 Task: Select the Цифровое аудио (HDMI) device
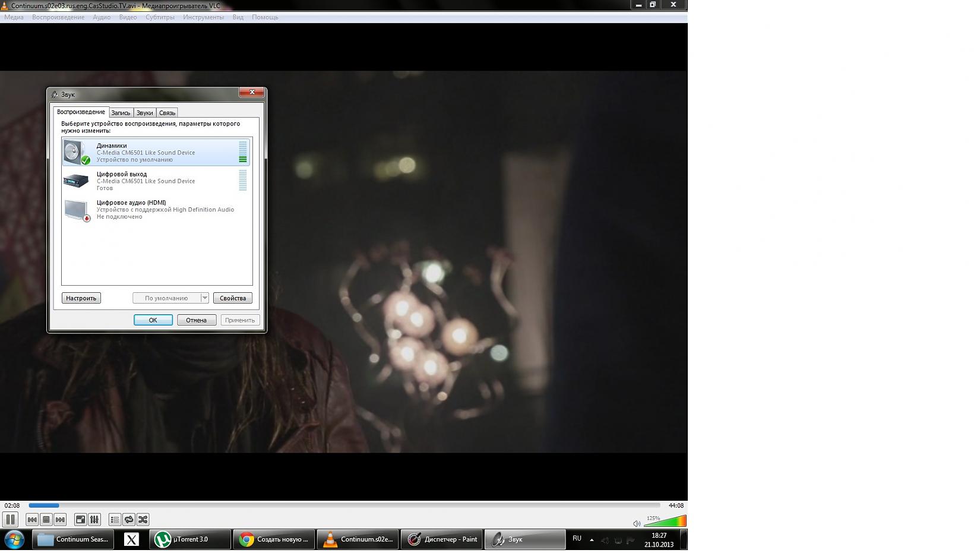[x=156, y=209]
